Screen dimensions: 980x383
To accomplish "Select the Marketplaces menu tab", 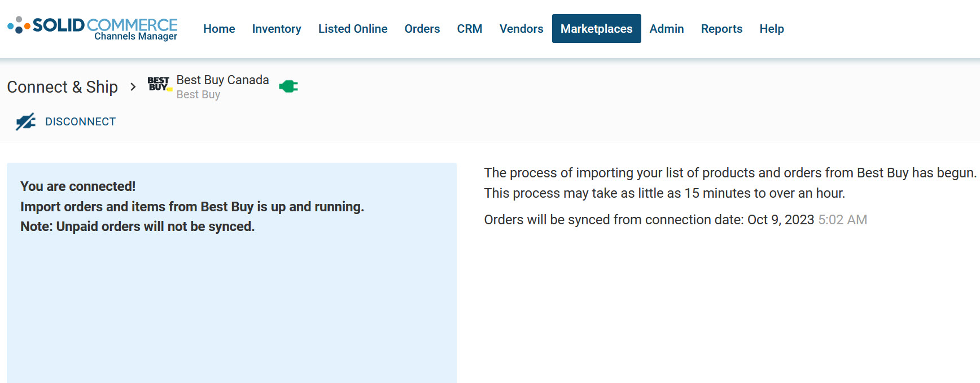I will click(x=597, y=29).
